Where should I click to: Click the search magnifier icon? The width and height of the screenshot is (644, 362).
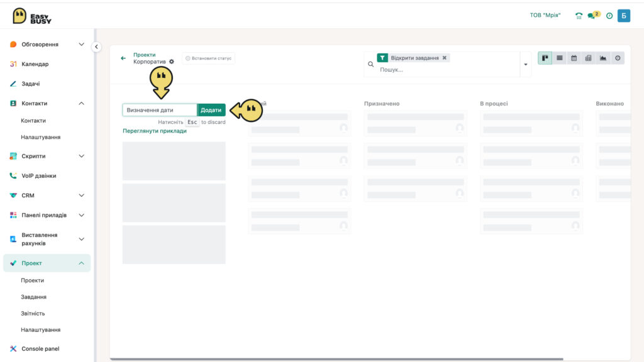pyautogui.click(x=370, y=64)
